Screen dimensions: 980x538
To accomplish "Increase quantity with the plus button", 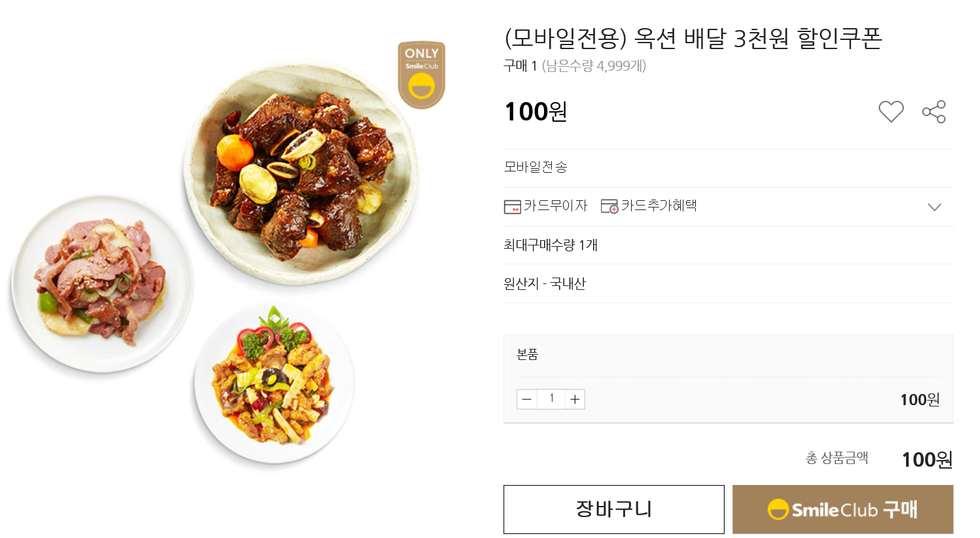I will coord(575,399).
